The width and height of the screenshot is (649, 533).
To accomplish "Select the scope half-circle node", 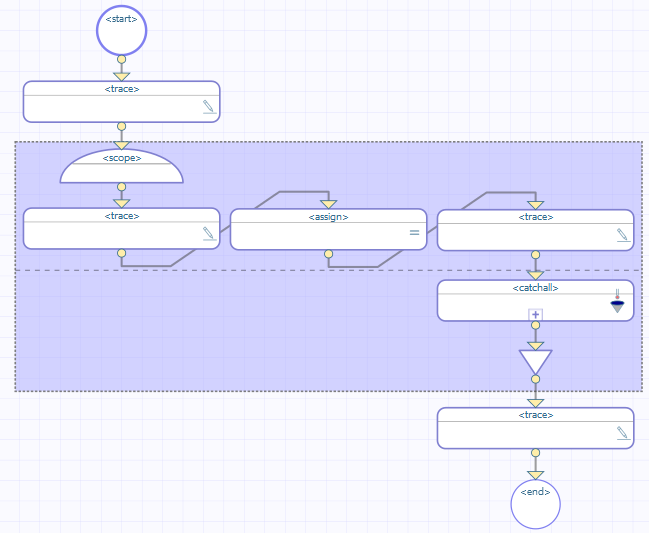I will tap(121, 166).
